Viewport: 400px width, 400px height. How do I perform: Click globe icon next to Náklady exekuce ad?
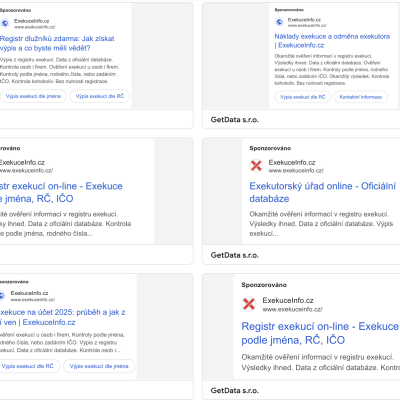point(279,22)
